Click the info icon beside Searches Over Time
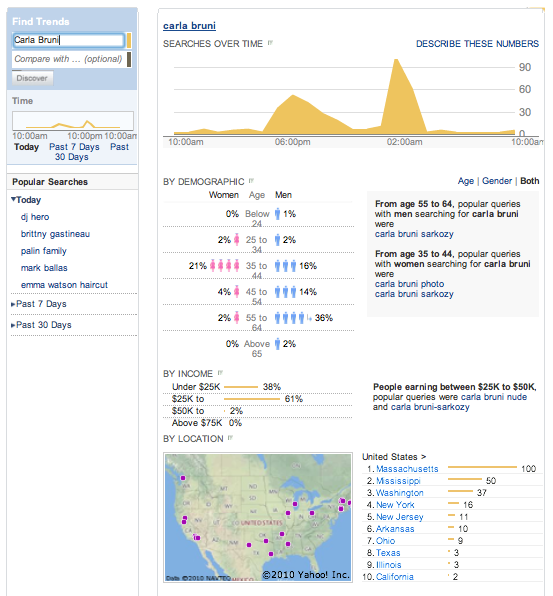The width and height of the screenshot is (553, 596). coord(270,43)
